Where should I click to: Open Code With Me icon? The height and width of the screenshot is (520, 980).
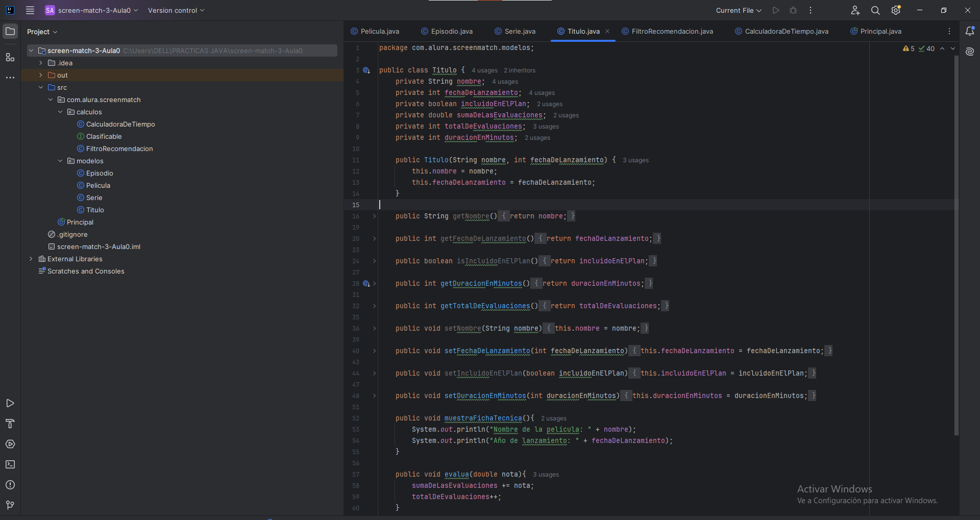pyautogui.click(x=855, y=10)
